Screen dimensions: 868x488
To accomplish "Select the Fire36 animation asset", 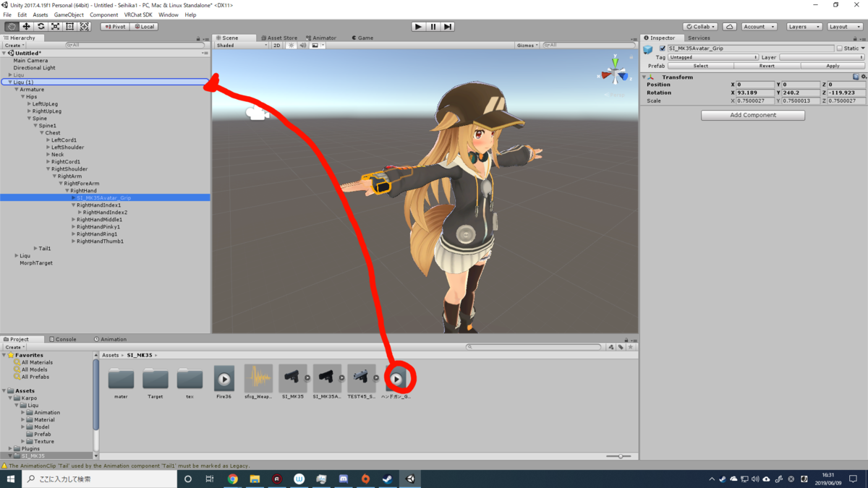I will click(x=224, y=382).
